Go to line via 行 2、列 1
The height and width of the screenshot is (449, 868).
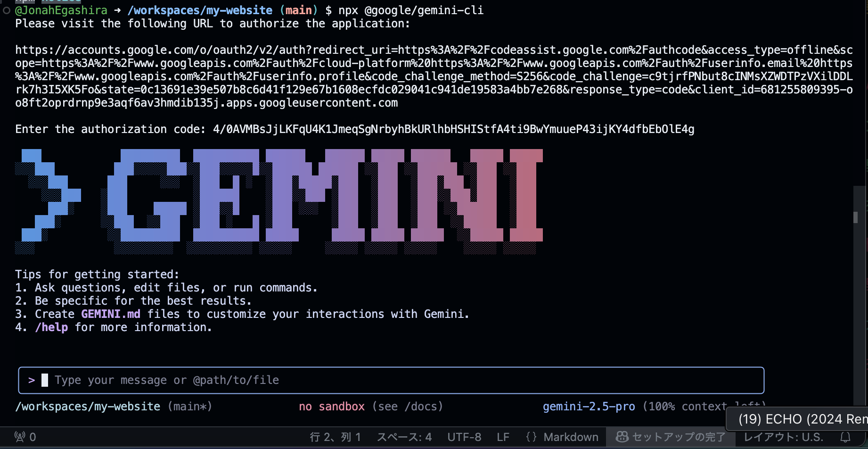[x=335, y=437]
